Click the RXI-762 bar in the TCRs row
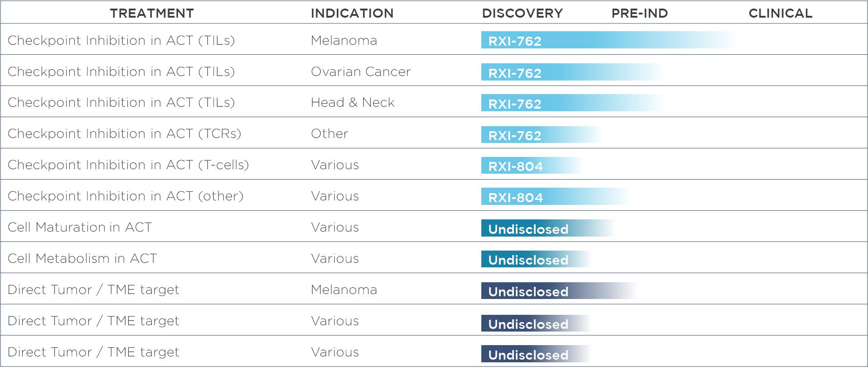The height and width of the screenshot is (370, 868). tap(530, 135)
